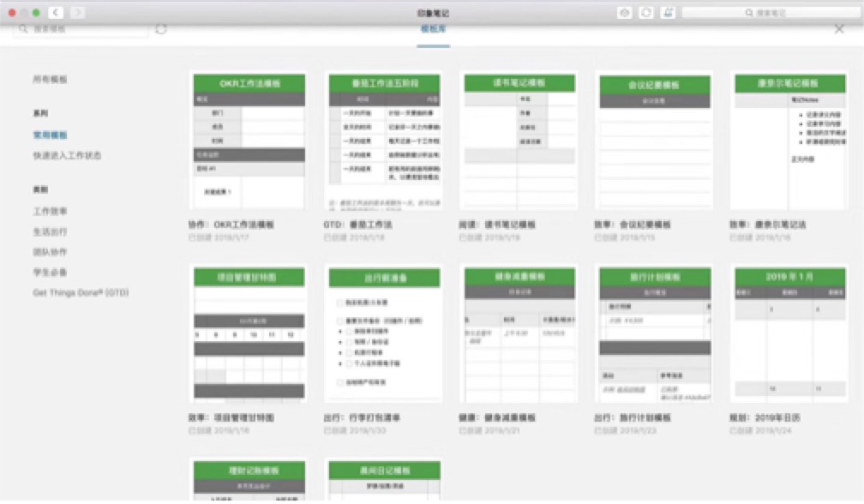Image resolution: width=864 pixels, height=504 pixels.
Task: Open the 项目管理甘特图 thumbnail
Action: 249,333
